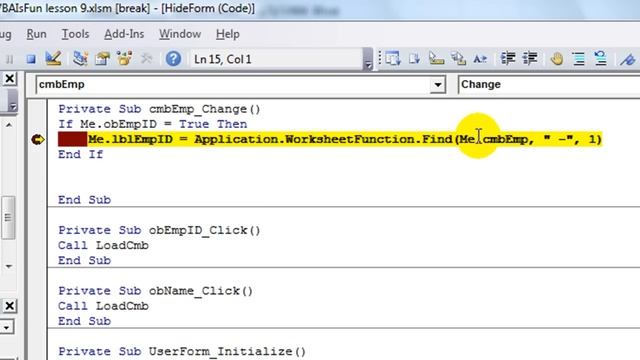The image size is (640, 360).
Task: Click the highlighted 'Me.lblEmpID =' statement
Action: click(138, 140)
